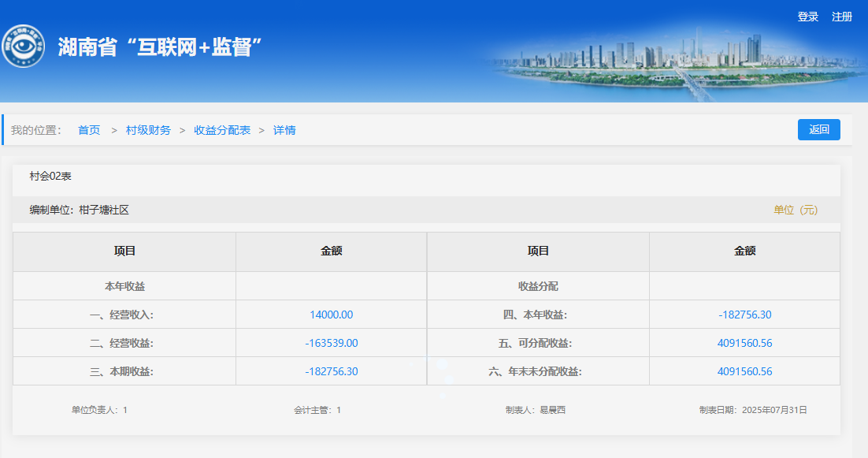
Task: Click the 制表日期 2025年07月31日 text
Action: tap(752, 410)
